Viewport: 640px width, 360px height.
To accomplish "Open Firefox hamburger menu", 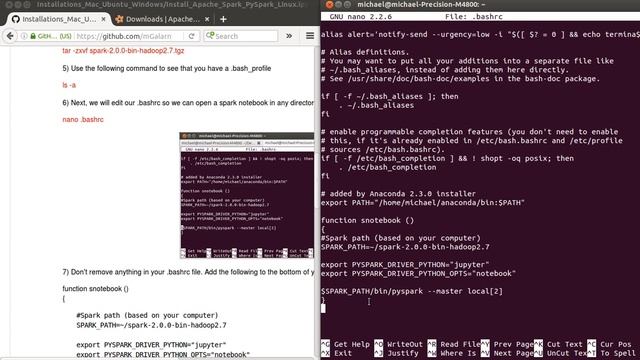I will pos(310,36).
